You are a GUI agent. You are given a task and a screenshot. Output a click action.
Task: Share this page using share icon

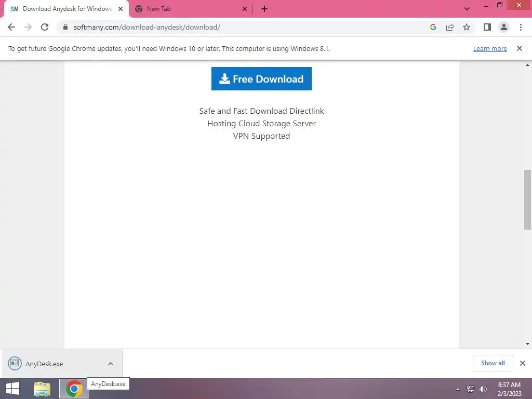[x=450, y=27]
